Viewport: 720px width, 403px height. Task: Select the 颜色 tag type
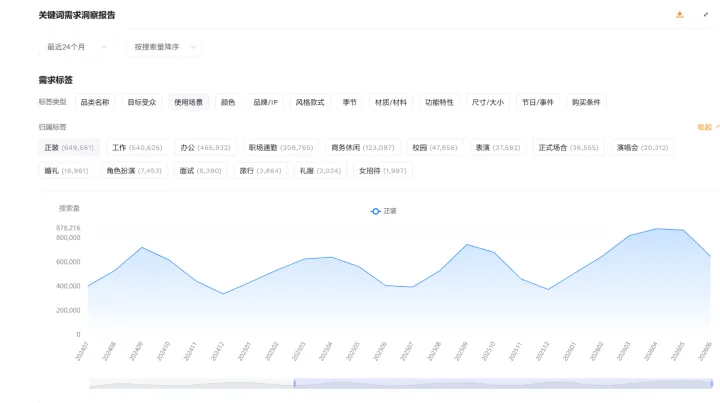pos(228,102)
